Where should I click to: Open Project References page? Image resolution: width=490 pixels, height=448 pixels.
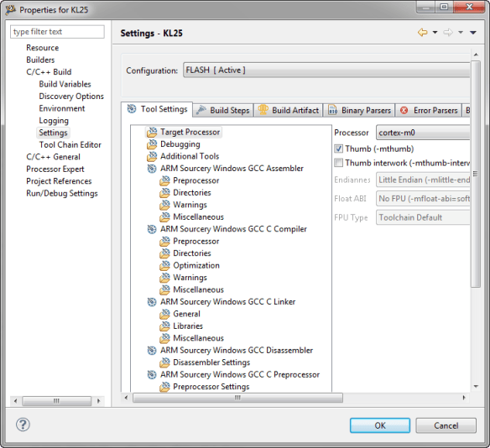(59, 181)
